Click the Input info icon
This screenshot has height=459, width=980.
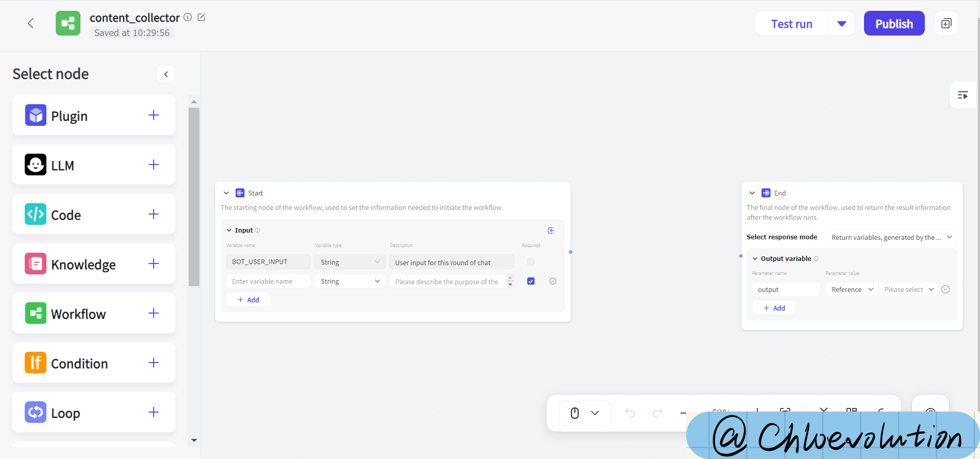(x=258, y=231)
